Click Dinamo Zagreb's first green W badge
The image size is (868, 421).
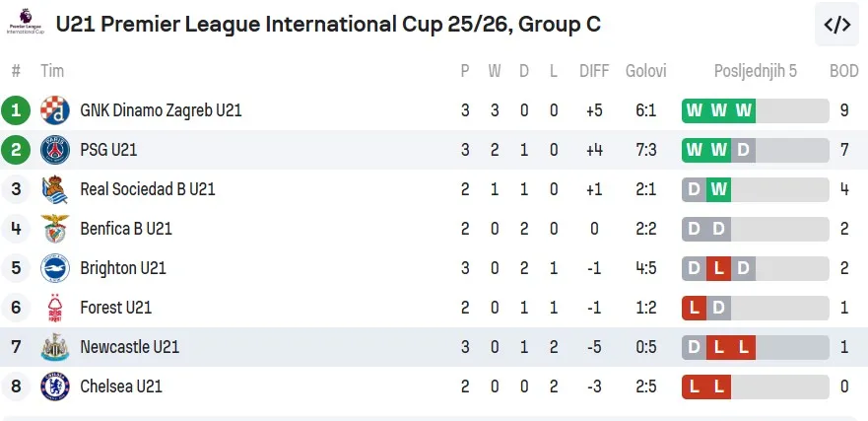(x=695, y=110)
